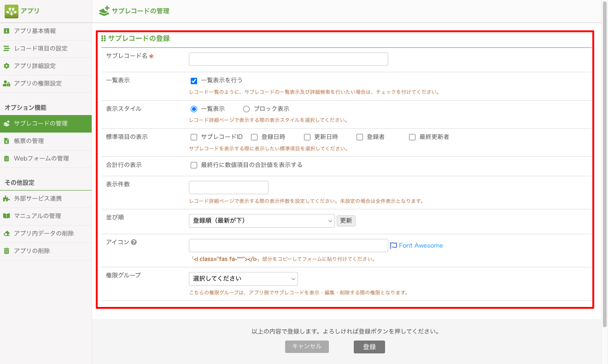Click the grid icon before サブレコードの登録
The height and width of the screenshot is (364, 608).
point(104,39)
